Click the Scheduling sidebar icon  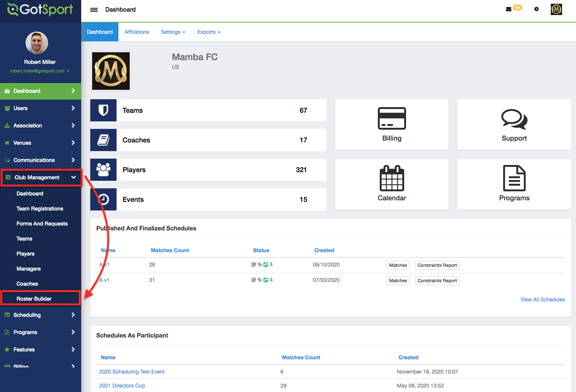tap(7, 315)
